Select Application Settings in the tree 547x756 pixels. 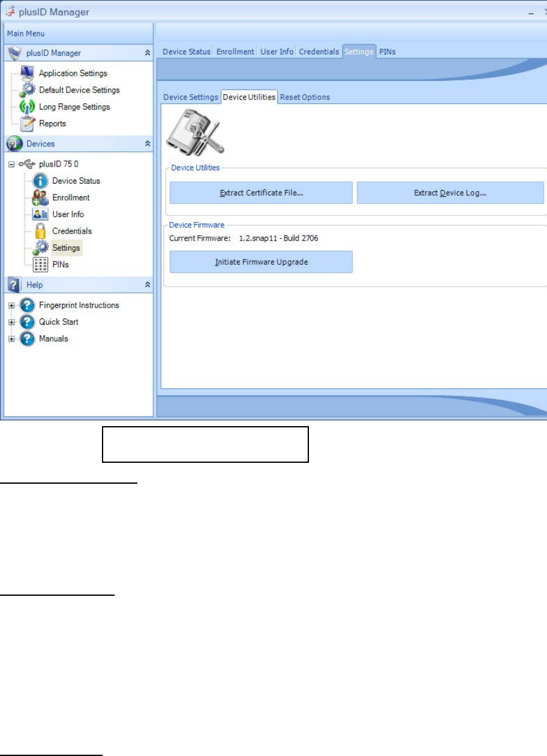73,73
